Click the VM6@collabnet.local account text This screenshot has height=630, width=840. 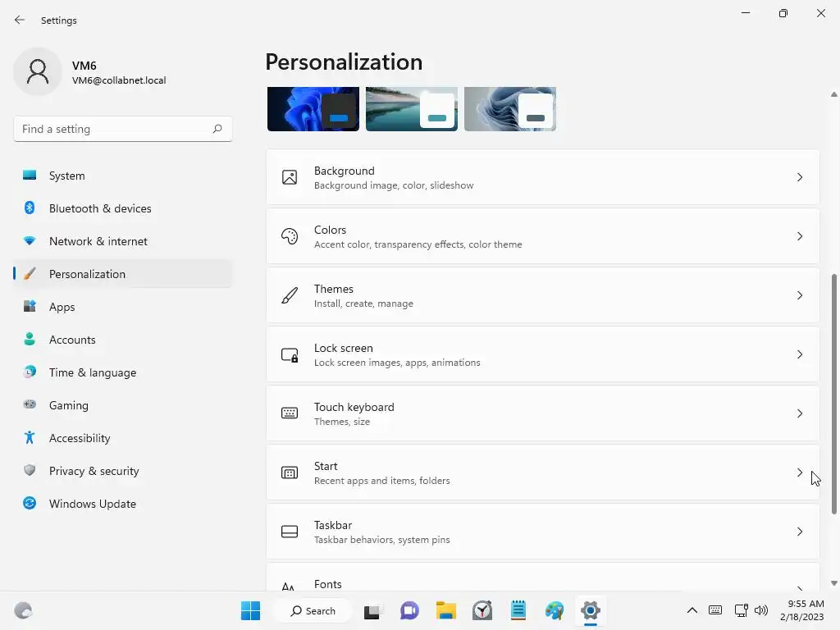click(x=119, y=80)
